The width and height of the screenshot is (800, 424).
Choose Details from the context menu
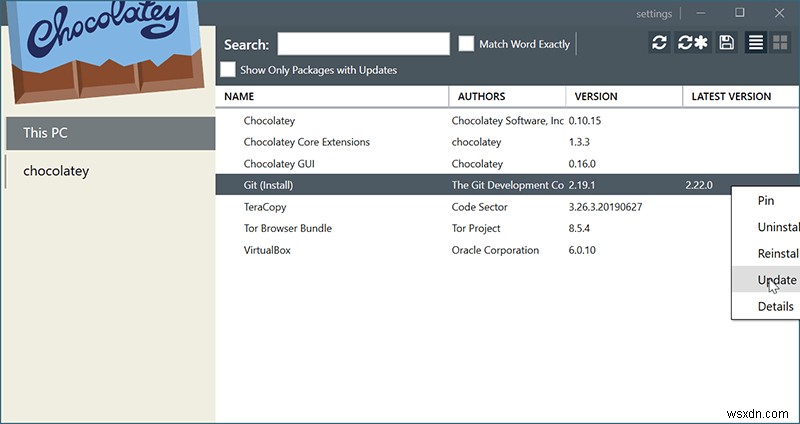click(x=766, y=306)
